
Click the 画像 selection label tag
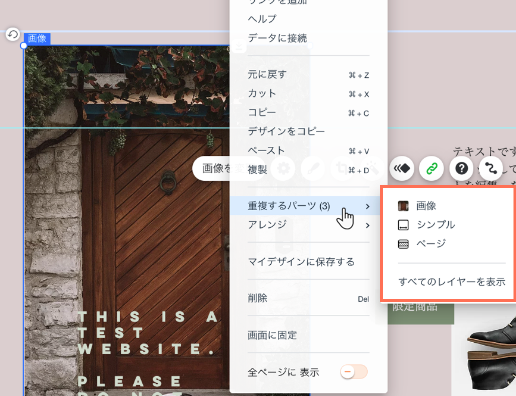pos(37,39)
